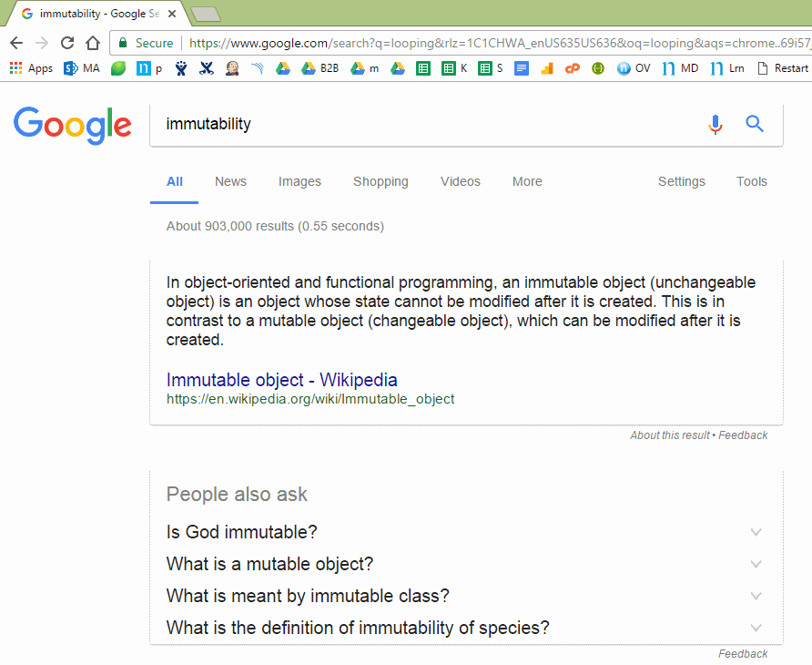Switch to the Images results tab

(299, 181)
